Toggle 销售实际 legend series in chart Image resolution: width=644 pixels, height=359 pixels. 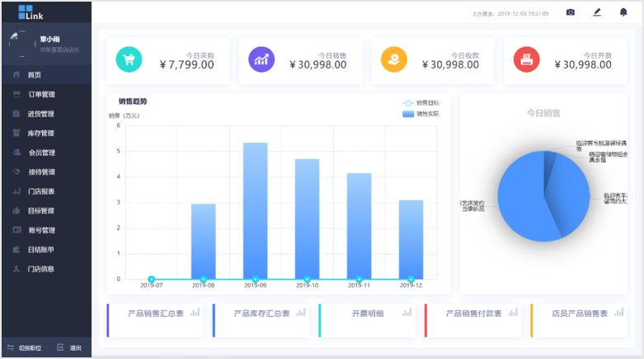point(420,114)
